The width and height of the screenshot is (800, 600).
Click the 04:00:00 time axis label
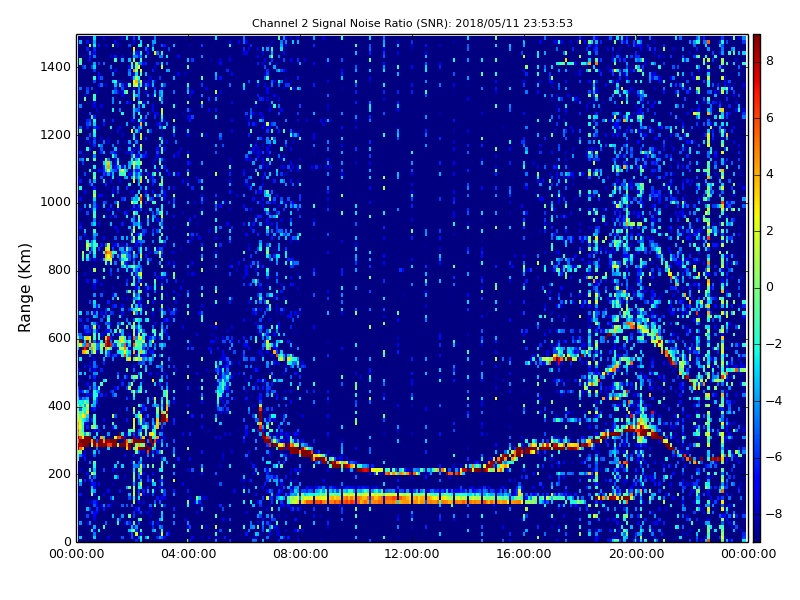[188, 554]
